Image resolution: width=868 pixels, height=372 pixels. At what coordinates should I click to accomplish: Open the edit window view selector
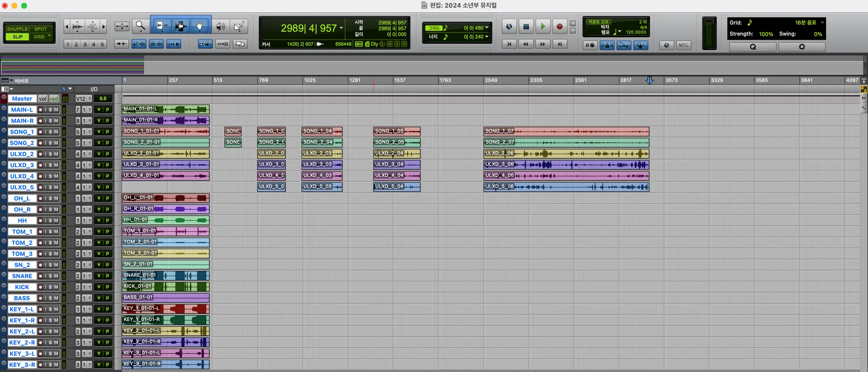pos(7,89)
